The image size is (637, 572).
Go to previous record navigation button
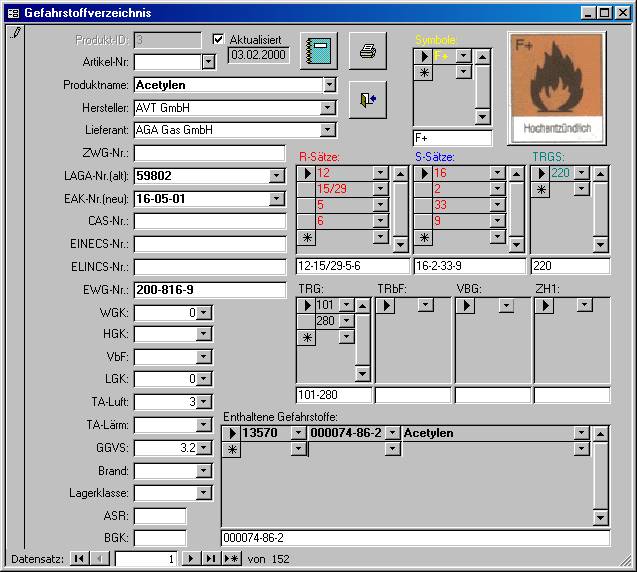coord(100,559)
